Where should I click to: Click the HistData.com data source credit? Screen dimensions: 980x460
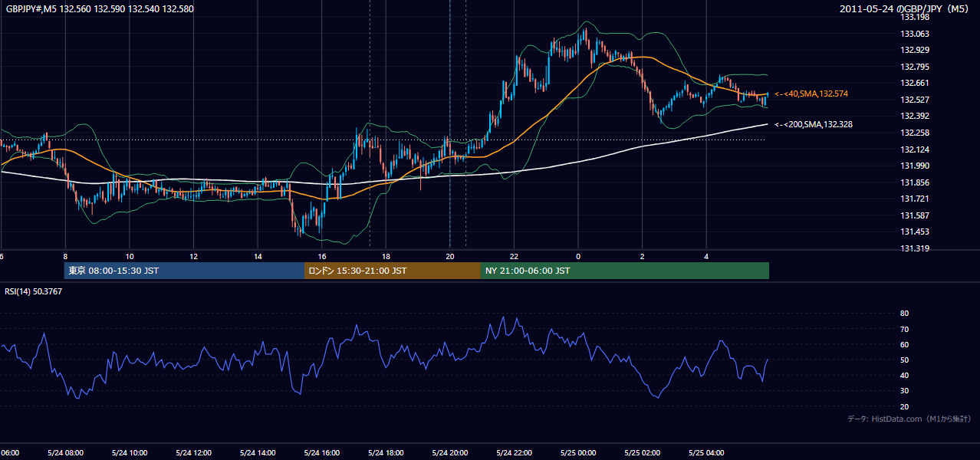(909, 419)
